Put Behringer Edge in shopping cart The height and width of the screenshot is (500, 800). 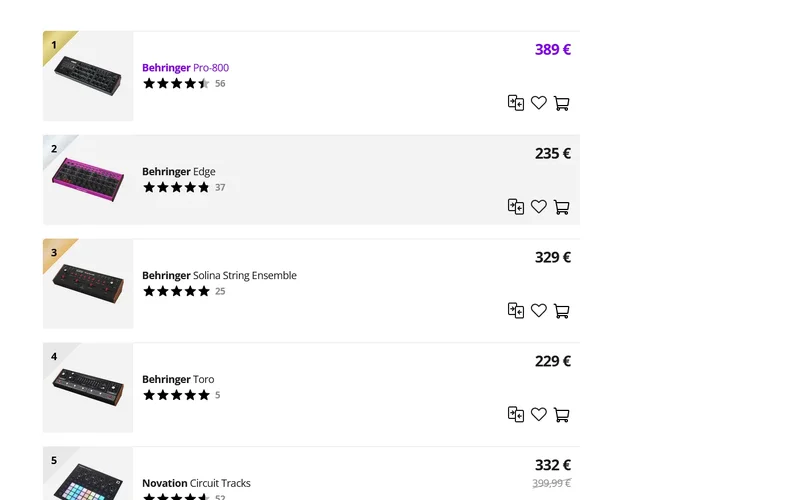coord(561,207)
